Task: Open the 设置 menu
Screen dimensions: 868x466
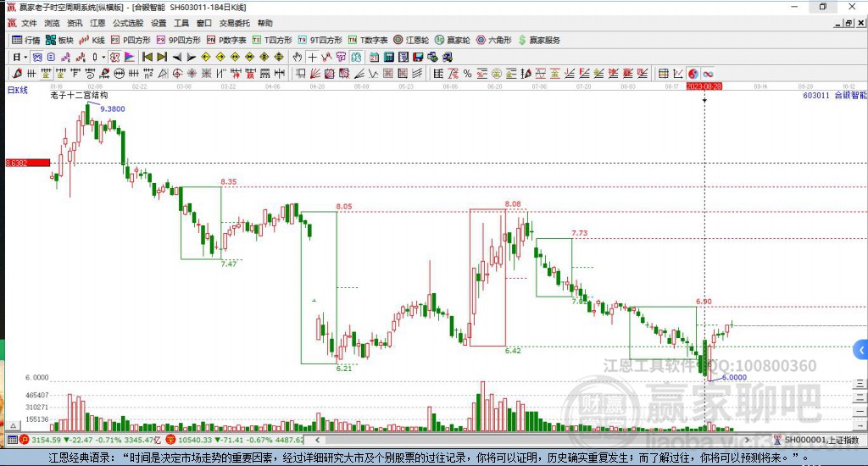Action: pyautogui.click(x=159, y=23)
